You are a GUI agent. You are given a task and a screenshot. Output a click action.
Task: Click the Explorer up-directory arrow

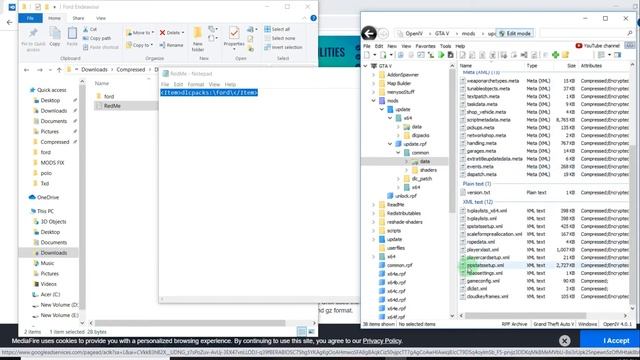59,70
